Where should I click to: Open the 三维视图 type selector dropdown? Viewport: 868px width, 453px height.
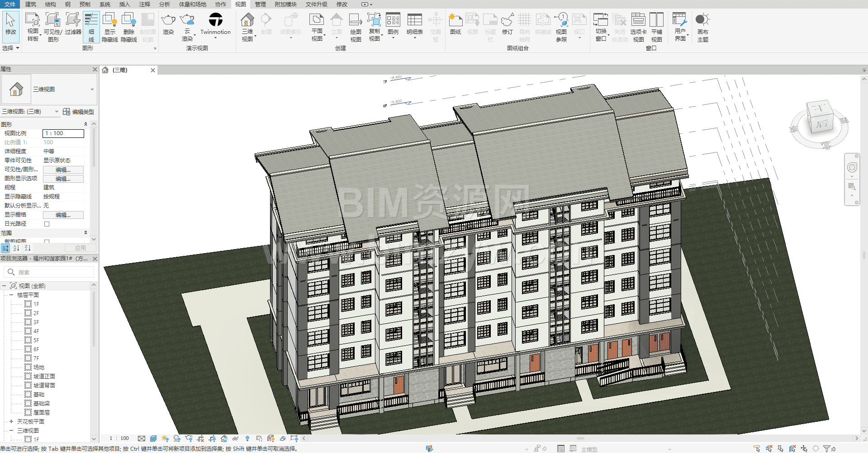coord(92,90)
